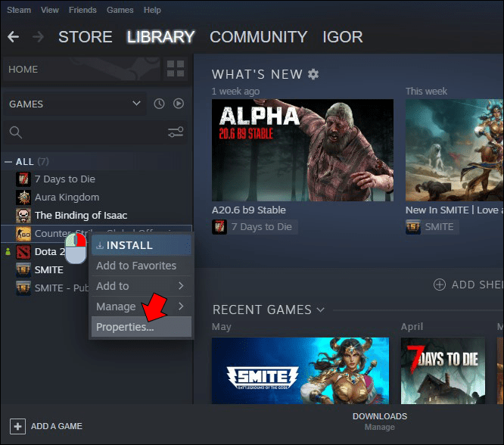504x445 pixels.
Task: Open What's New settings gear
Action: [x=313, y=74]
